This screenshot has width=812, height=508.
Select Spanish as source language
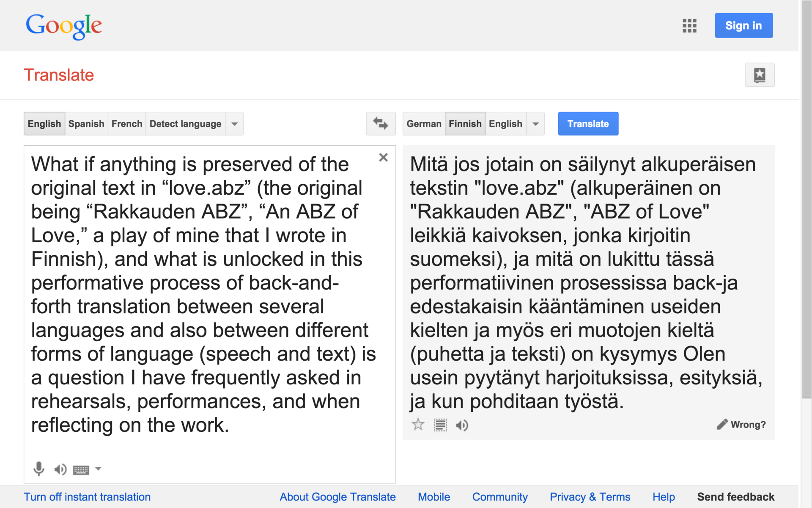pos(86,124)
